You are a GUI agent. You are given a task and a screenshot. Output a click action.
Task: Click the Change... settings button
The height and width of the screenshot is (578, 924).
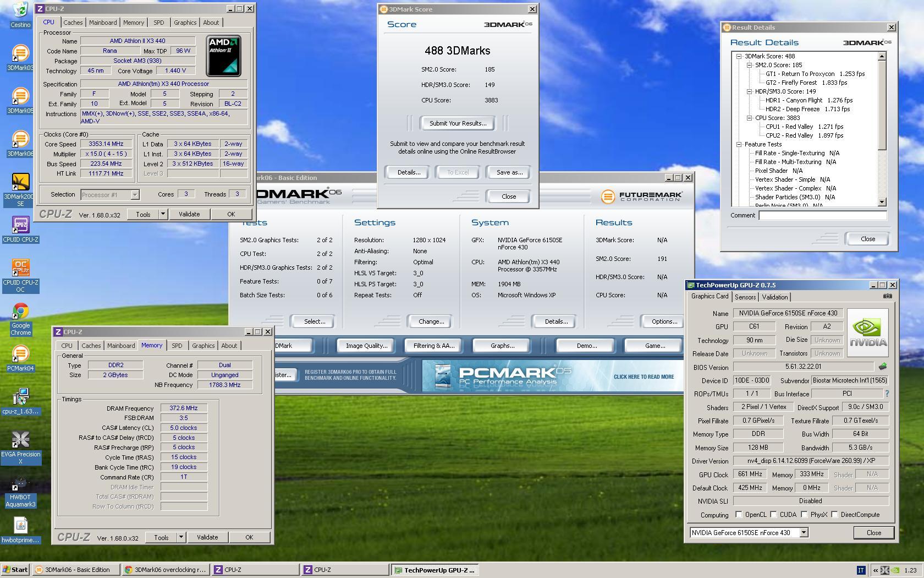click(x=431, y=321)
